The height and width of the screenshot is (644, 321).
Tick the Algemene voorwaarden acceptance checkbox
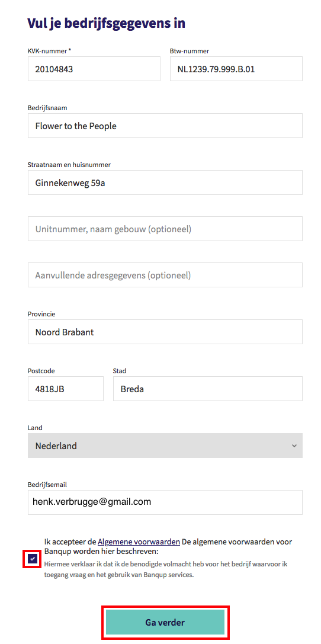point(33,559)
